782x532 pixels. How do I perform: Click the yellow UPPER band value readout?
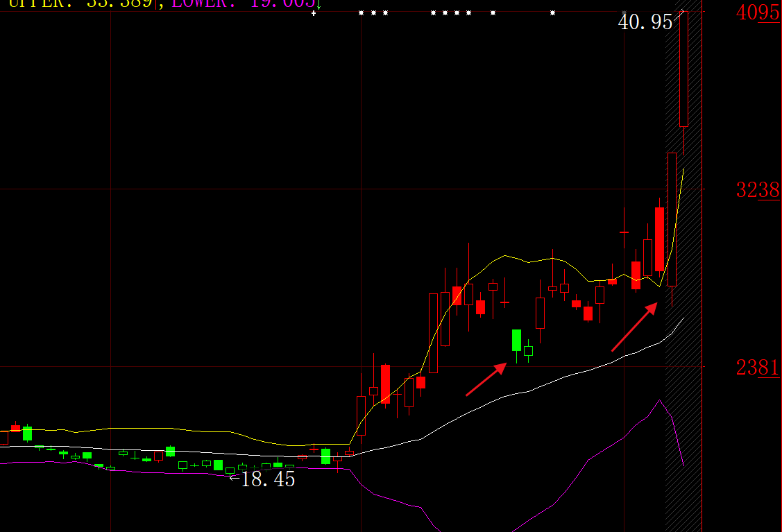(x=80, y=3)
